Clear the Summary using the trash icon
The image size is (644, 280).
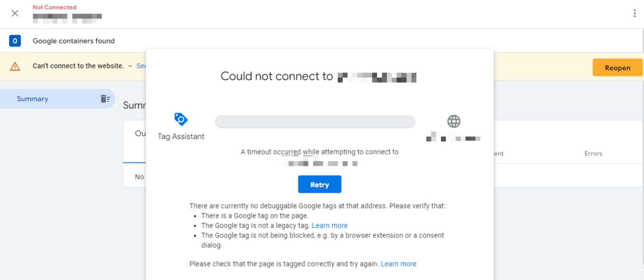click(x=105, y=99)
